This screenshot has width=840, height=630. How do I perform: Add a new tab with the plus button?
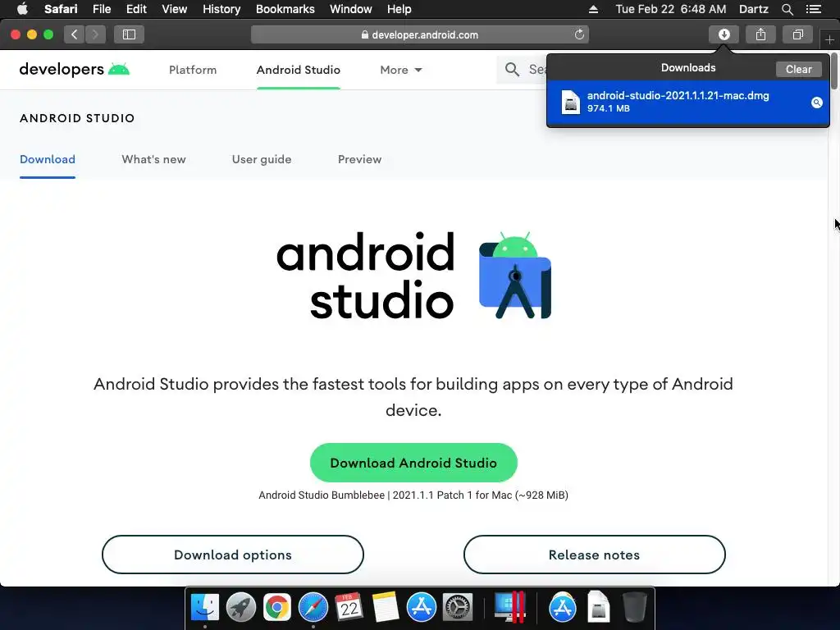[829, 39]
